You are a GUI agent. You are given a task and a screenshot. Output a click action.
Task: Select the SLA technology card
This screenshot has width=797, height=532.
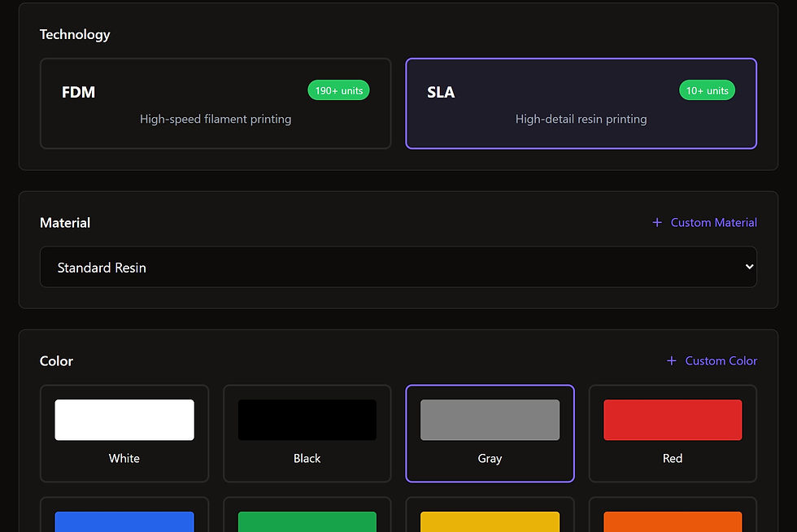tap(581, 104)
